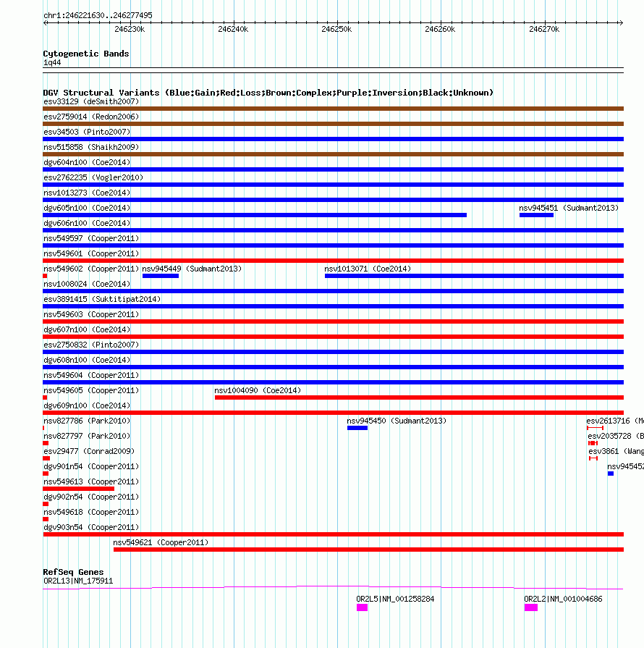
Task: Click the nsv945449 (Sudmant2013) label
Action: pyautogui.click(x=192, y=269)
